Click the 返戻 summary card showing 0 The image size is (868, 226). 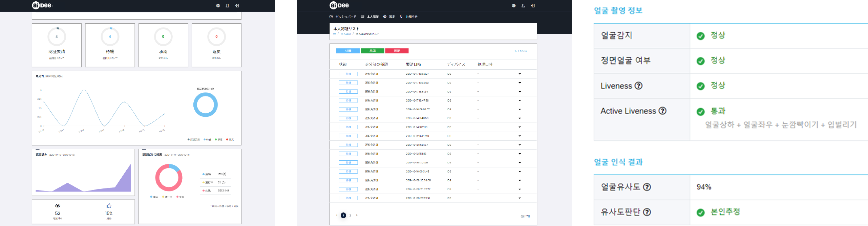tap(216, 45)
